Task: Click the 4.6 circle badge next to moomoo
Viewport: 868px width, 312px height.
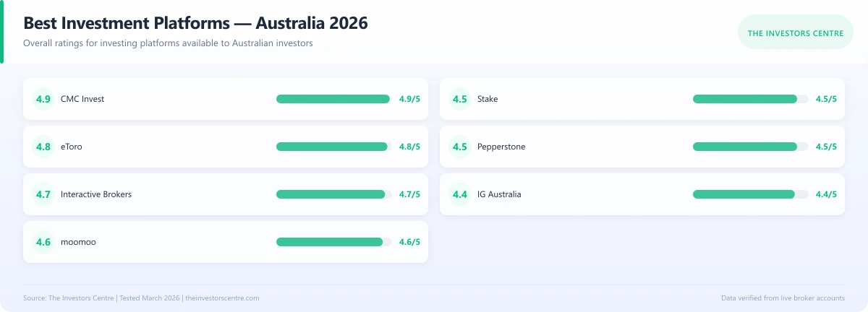Action: (x=43, y=242)
